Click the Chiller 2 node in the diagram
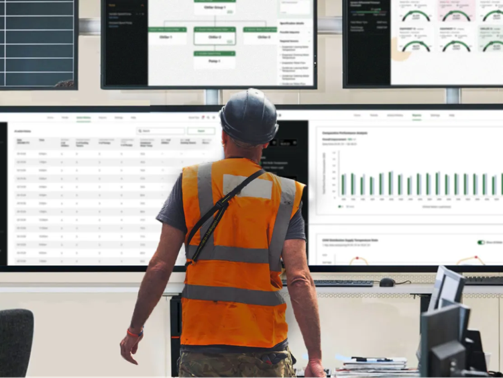This screenshot has width=503, height=378. (x=215, y=36)
